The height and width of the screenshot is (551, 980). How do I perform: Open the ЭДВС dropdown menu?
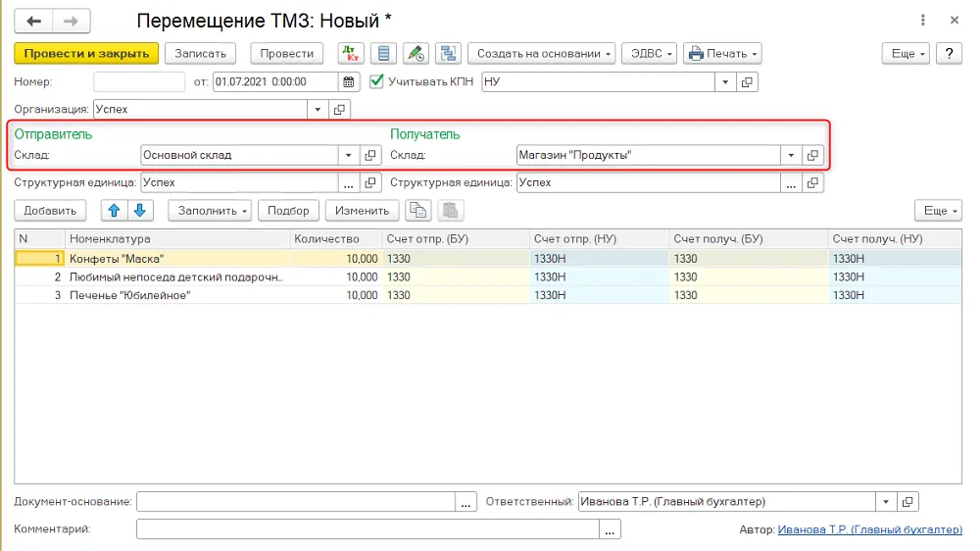pyautogui.click(x=650, y=54)
